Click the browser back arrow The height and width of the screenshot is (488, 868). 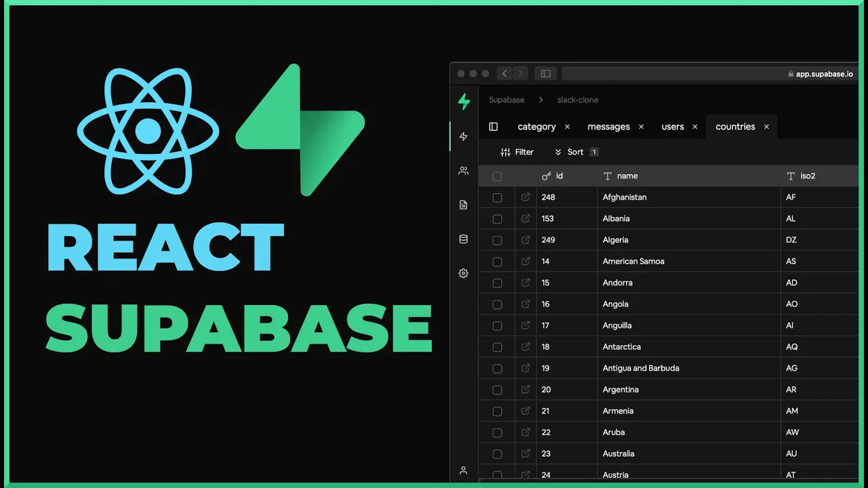504,73
